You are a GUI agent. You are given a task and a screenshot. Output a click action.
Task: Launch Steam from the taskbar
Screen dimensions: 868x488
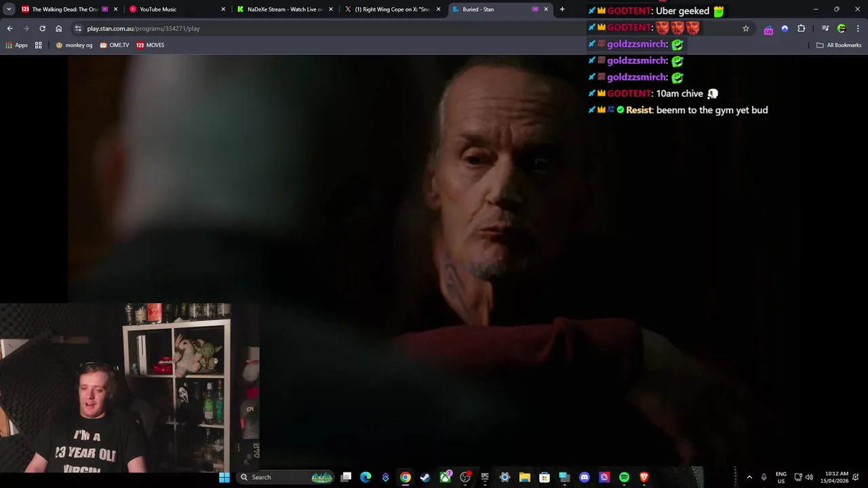(425, 477)
